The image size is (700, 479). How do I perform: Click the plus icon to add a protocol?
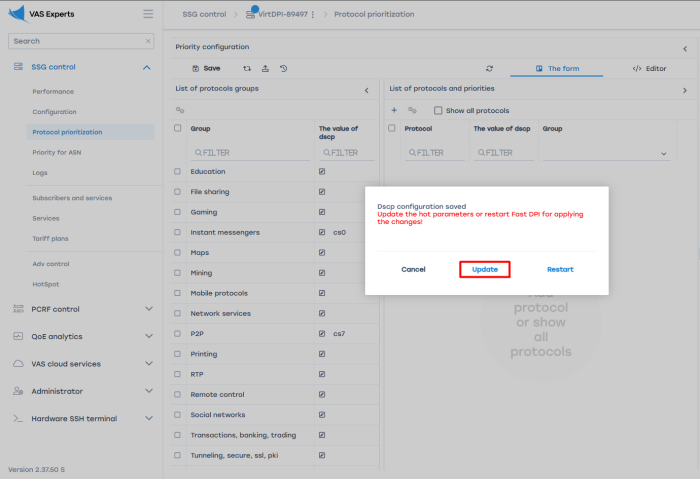[394, 110]
